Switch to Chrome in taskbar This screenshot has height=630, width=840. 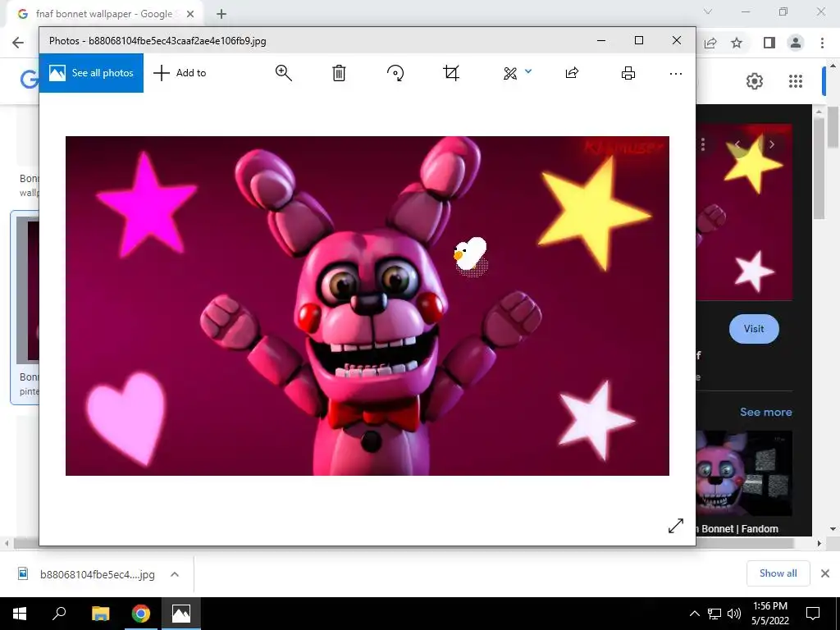pyautogui.click(x=141, y=614)
